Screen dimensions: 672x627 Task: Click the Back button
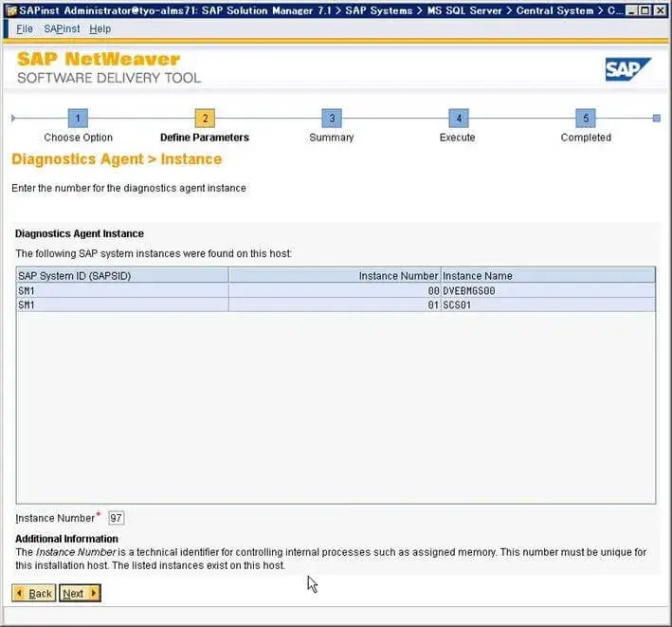[x=34, y=594]
